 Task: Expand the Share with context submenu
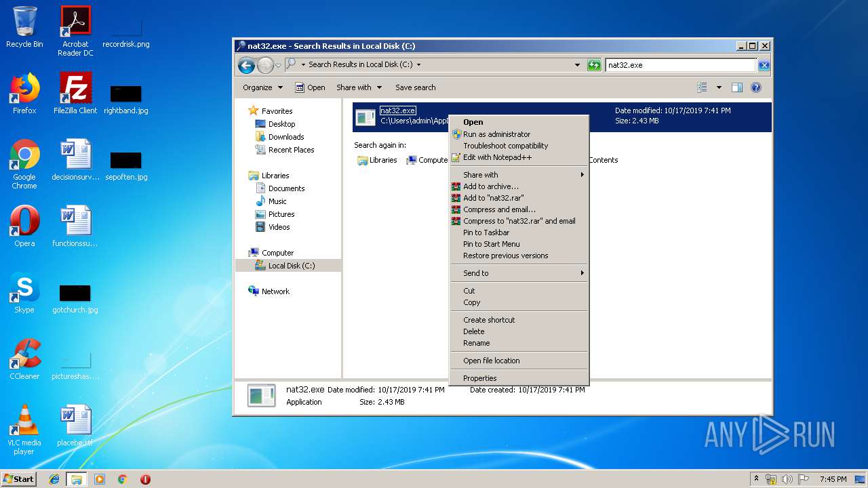coord(519,175)
